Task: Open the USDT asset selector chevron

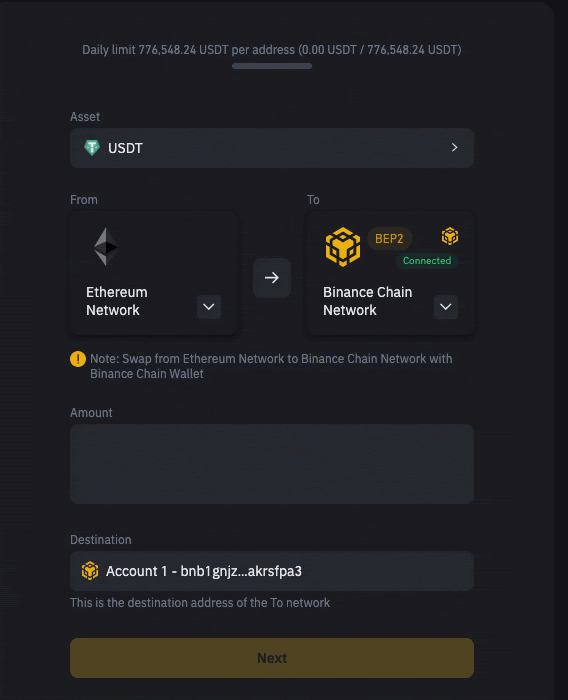Action: pos(455,147)
